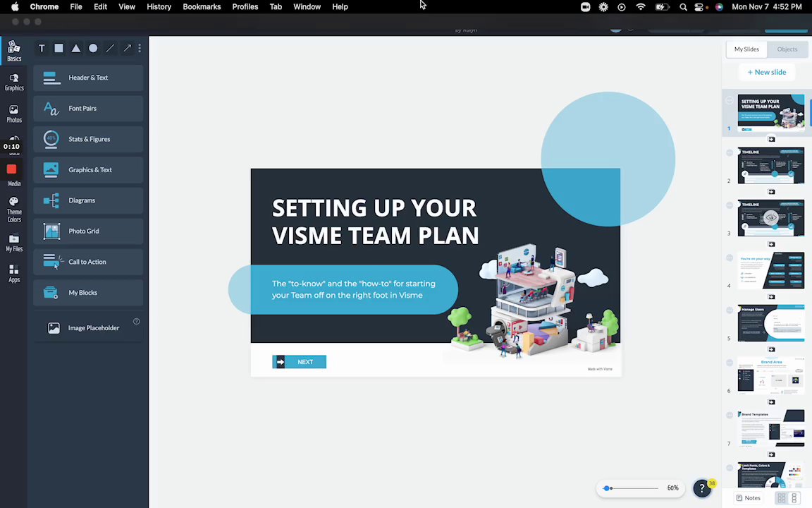Open the Notes panel
This screenshot has height=508, width=812.
[x=749, y=498]
